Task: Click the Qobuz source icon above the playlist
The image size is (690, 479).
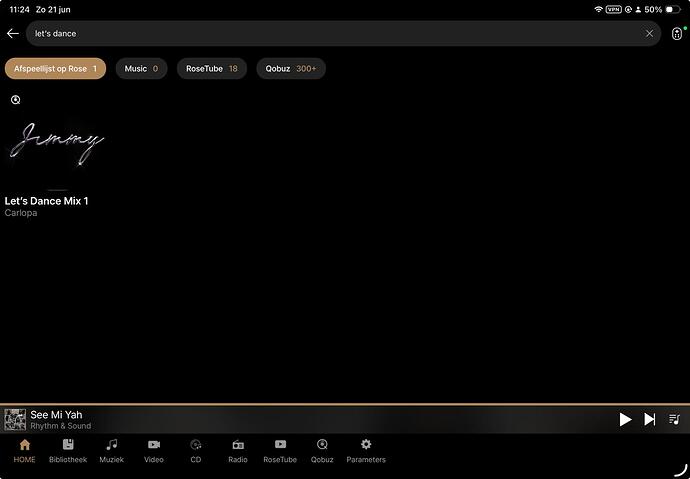Action: [15, 100]
